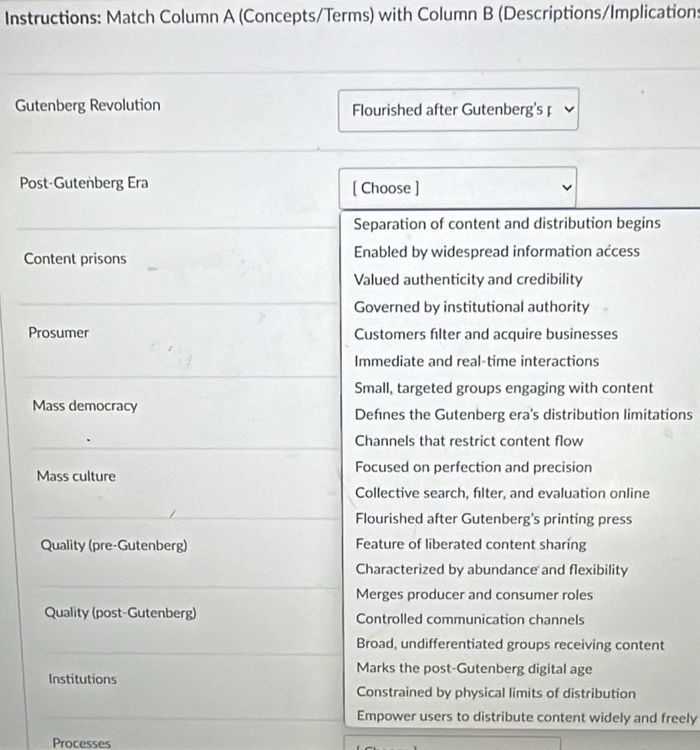Pick 'Valued authenticity and credibility' from list
Viewport: 700px width, 750px height.
(468, 279)
